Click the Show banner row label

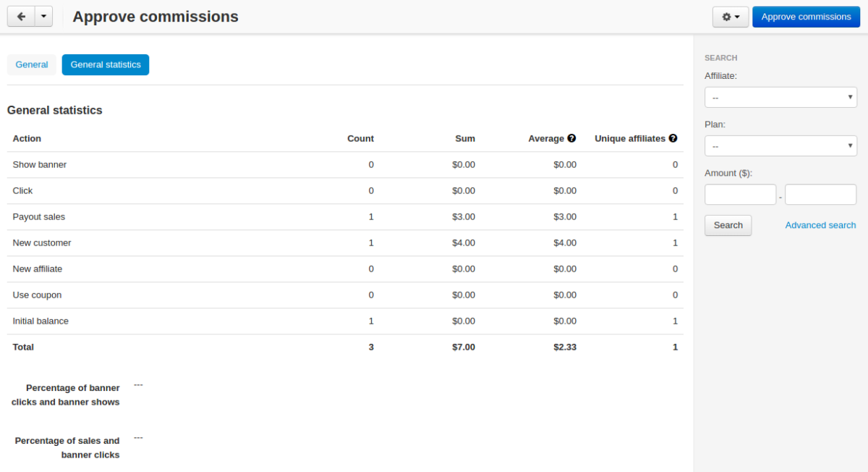(x=40, y=164)
